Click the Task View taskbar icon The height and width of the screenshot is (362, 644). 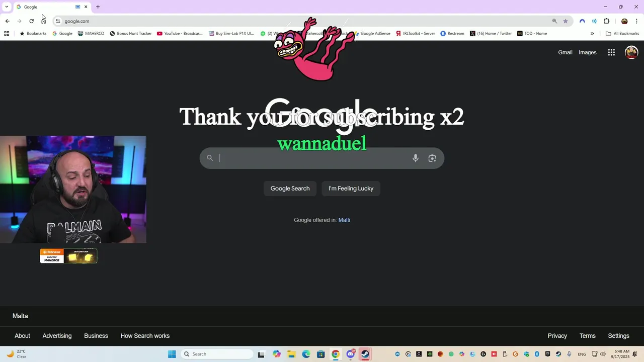tap(261, 354)
